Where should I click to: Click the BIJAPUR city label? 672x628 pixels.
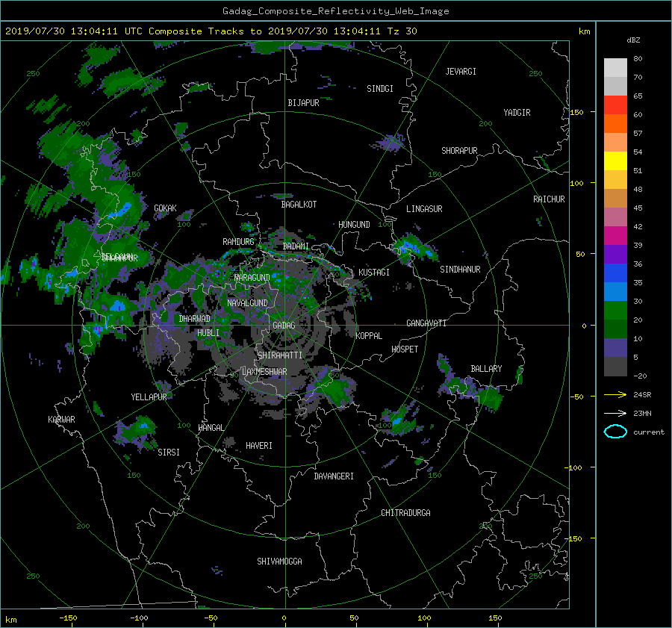(303, 103)
